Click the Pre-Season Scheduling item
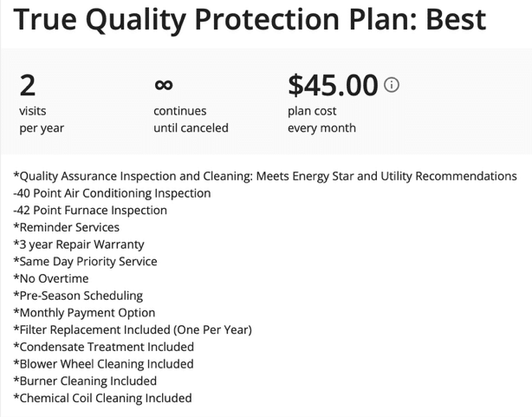Viewport: 532px width, 417px height. (x=78, y=296)
